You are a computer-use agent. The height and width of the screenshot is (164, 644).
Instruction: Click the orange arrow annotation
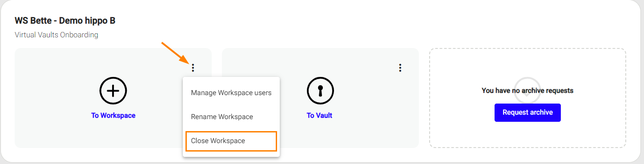[175, 53]
